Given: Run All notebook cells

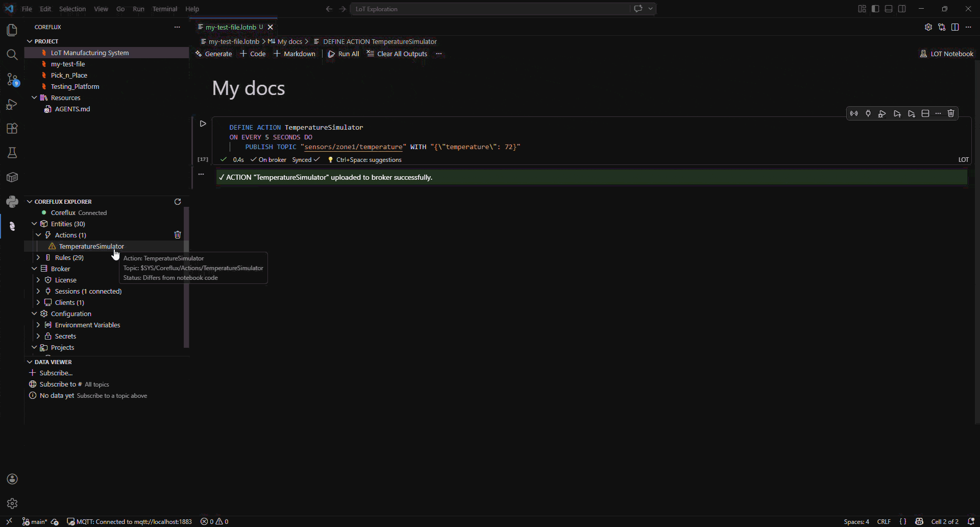Looking at the screenshot, I should pos(344,54).
